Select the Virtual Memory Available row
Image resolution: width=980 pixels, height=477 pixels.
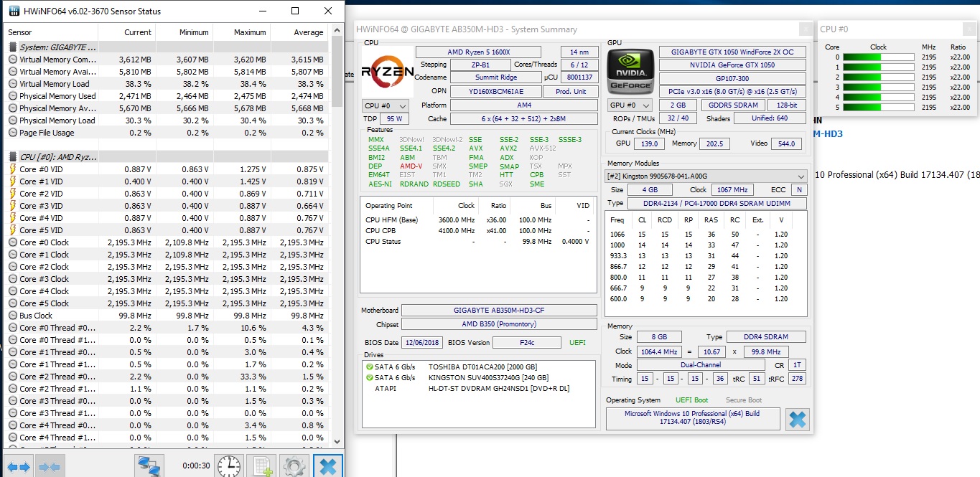[x=167, y=72]
